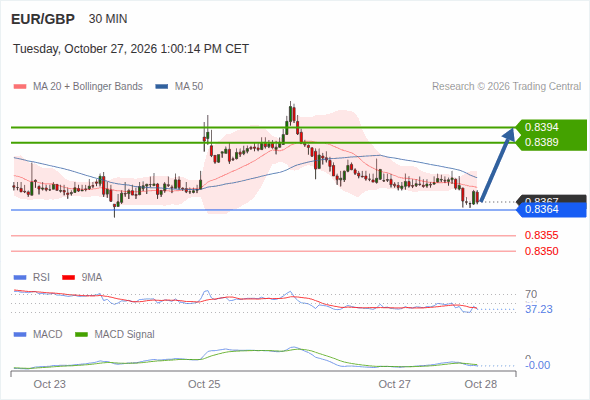Click the MACD blue legend swatch
The height and width of the screenshot is (400, 590).
20,334
